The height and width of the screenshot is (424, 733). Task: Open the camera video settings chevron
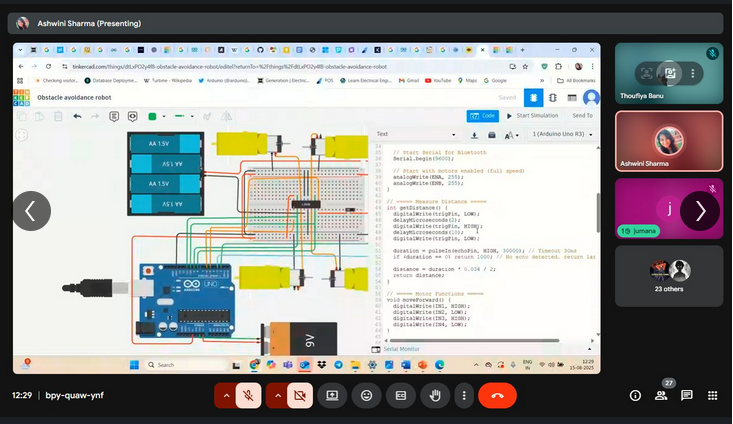278,395
